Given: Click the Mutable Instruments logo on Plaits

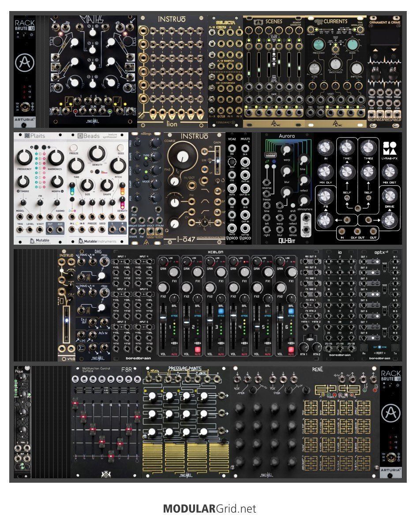Looking at the screenshot, I should click(39, 241).
